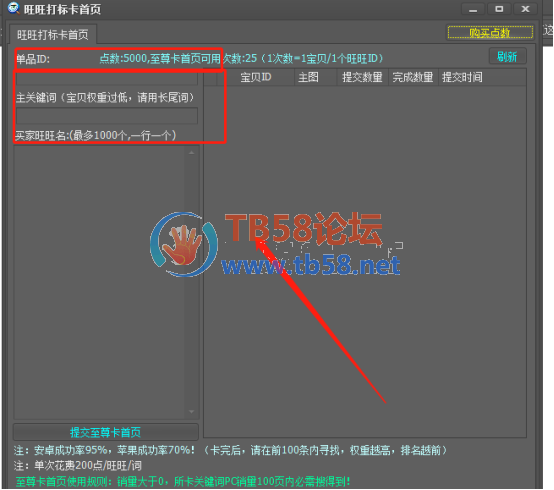This screenshot has width=554, height=490.
Task: Click the 购买点数 button
Action: pos(490,32)
